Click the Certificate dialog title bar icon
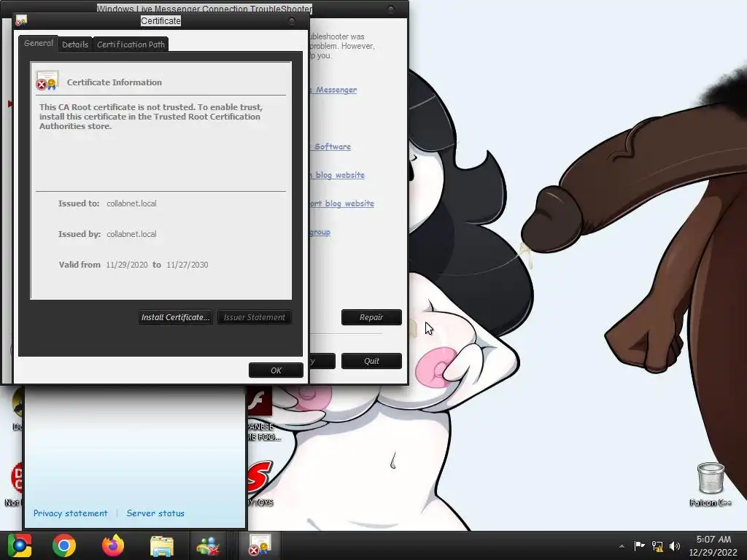Image resolution: width=747 pixels, height=560 pixels. pos(21,21)
